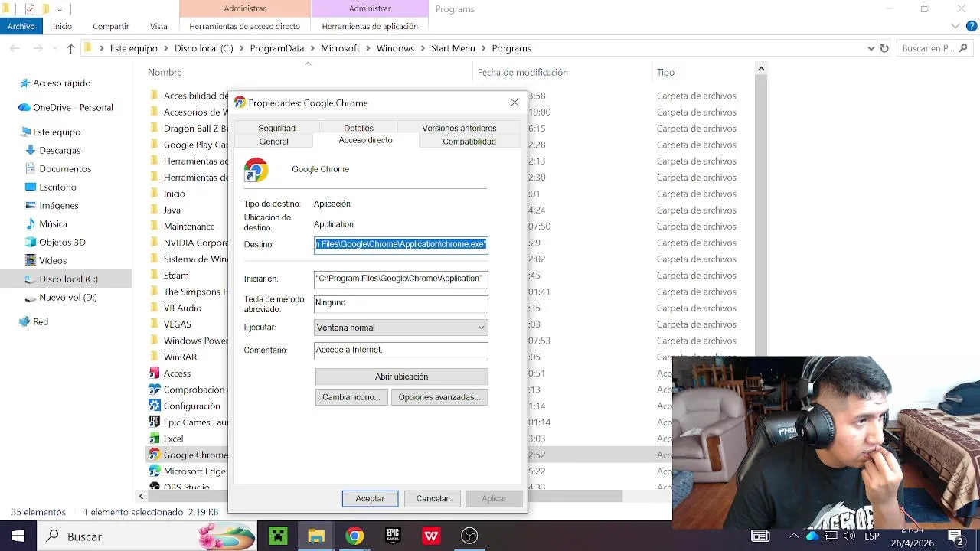Click the Microsoft Edge shortcut icon

(154, 471)
